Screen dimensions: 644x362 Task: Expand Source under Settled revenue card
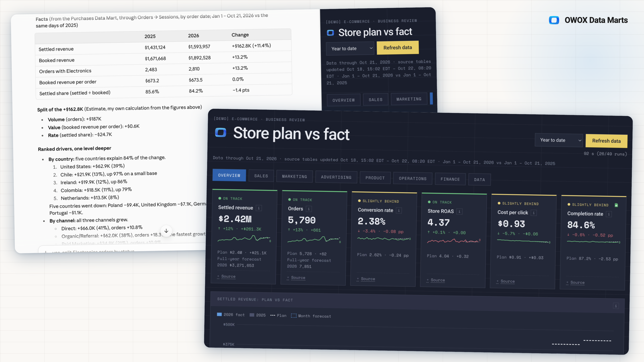point(226,277)
